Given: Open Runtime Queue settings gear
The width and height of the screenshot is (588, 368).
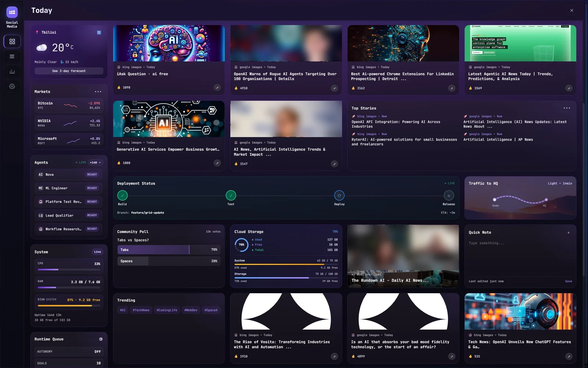Looking at the screenshot, I should coord(101,339).
